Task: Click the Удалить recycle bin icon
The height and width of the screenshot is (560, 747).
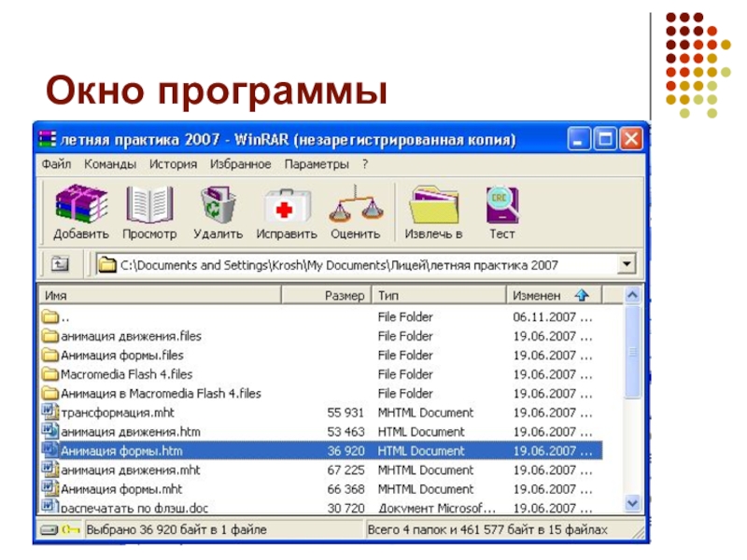Action: point(218,204)
